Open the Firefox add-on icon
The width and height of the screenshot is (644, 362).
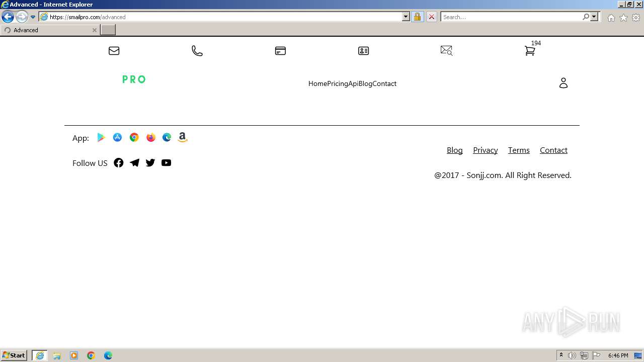(150, 137)
